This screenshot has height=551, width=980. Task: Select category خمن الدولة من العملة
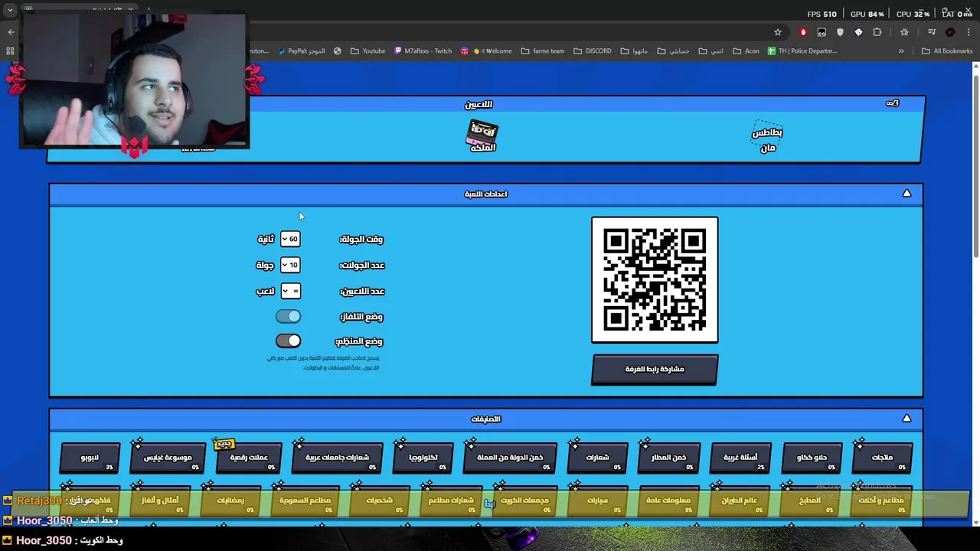coord(510,458)
